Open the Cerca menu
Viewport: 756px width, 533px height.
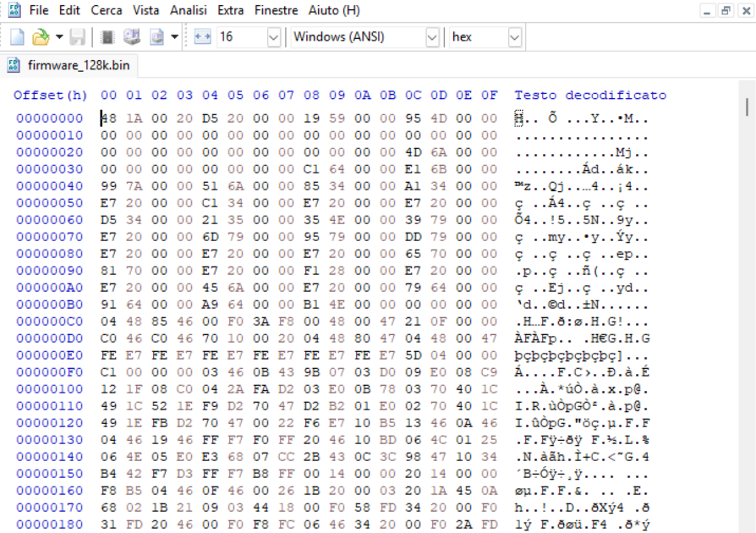tap(107, 11)
